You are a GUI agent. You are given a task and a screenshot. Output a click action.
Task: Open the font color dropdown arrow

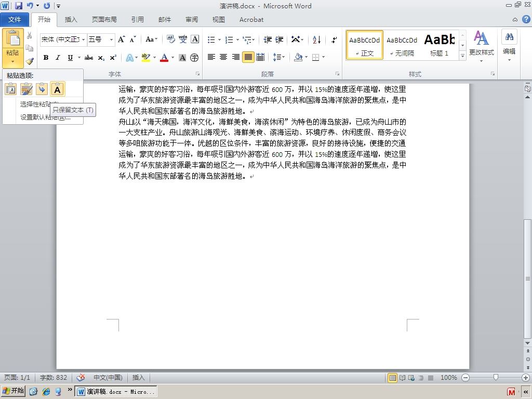tap(172, 58)
